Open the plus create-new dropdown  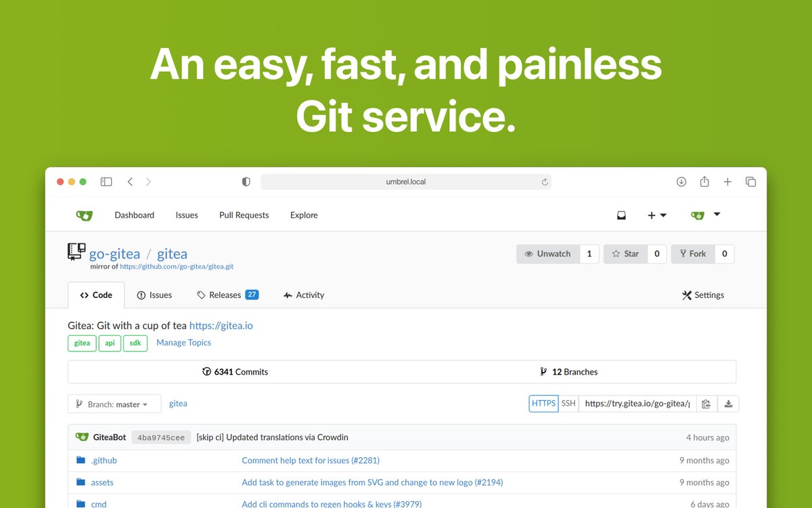click(x=657, y=215)
